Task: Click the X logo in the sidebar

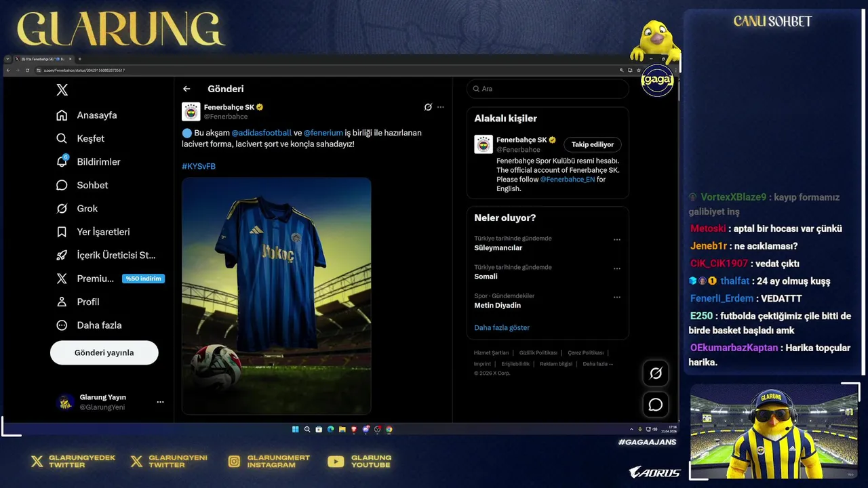Action: (x=62, y=90)
